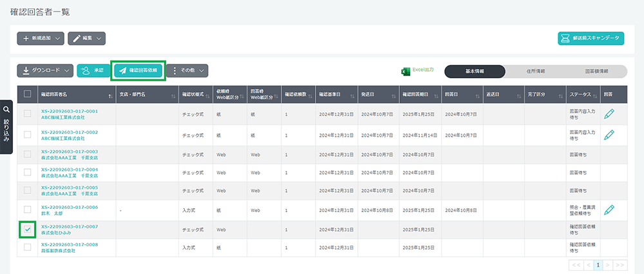Uncheck the checkbox for 株式会社ひみみ row
The width and height of the screenshot is (644, 274).
[x=27, y=230]
